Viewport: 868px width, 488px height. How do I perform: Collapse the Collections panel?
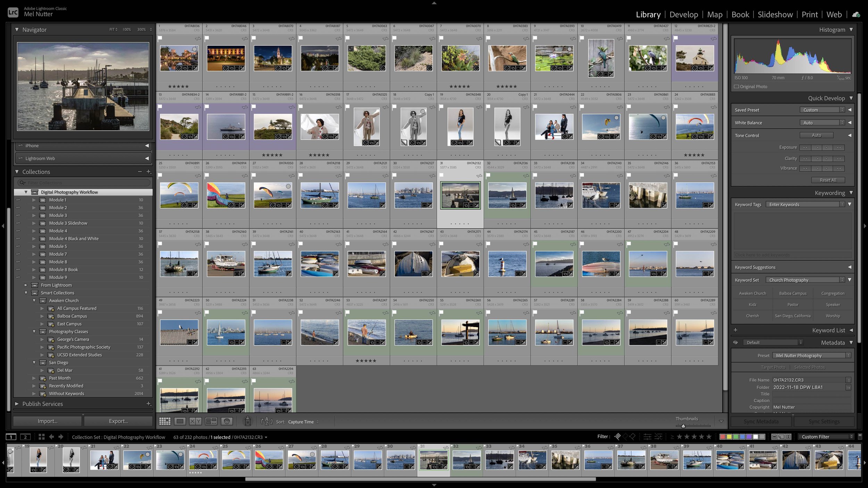17,172
